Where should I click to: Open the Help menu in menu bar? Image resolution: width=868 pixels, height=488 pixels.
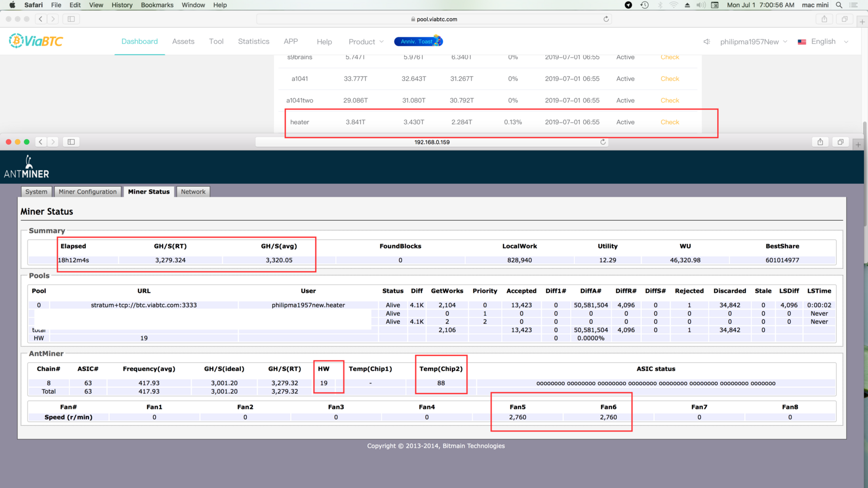pos(220,5)
